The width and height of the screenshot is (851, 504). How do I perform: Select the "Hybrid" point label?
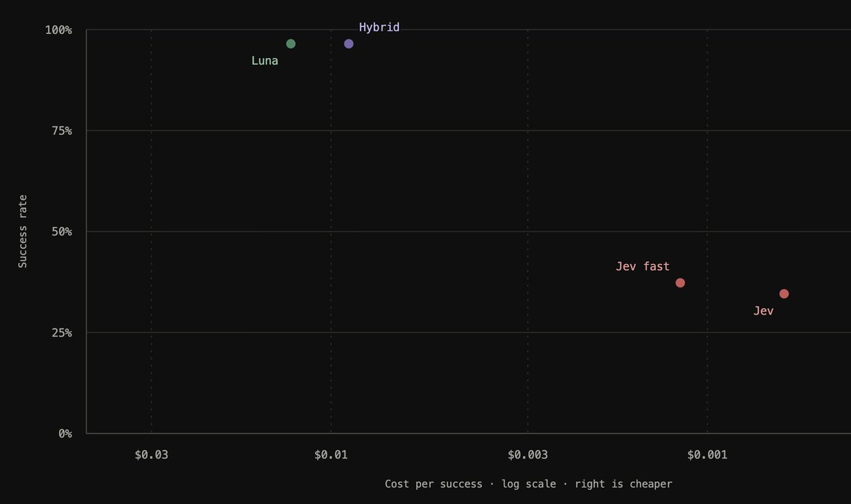point(380,27)
